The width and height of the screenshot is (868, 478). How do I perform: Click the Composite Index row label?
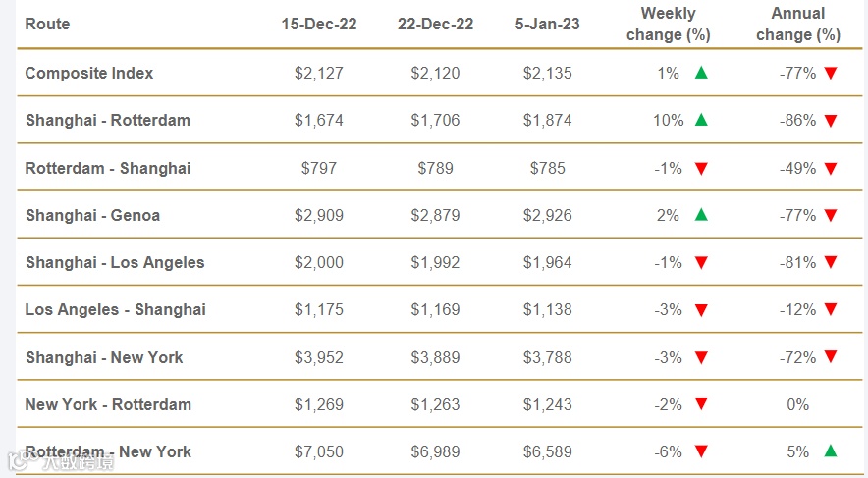point(89,73)
